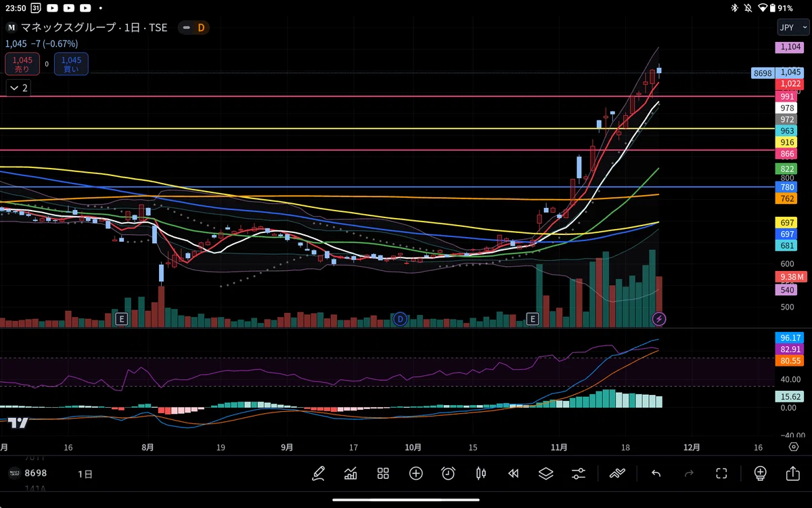Select the 96.17 indicator value label
Screen dimensions: 812x508
(790, 337)
